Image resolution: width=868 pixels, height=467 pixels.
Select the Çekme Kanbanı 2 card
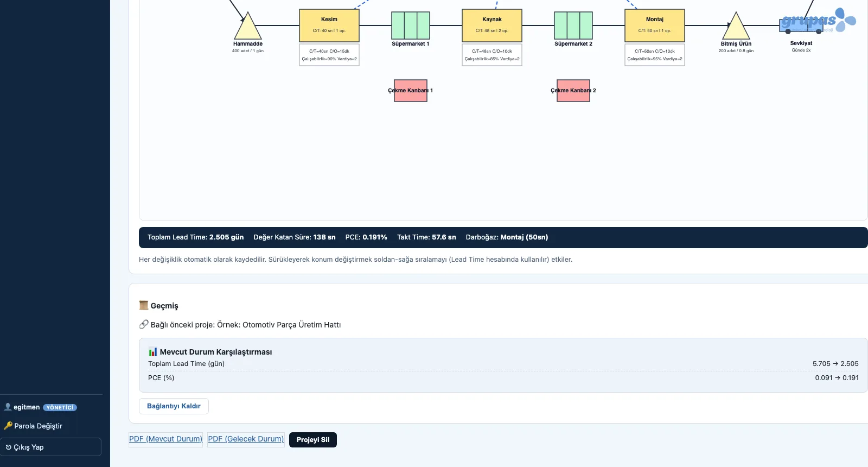[x=573, y=91]
